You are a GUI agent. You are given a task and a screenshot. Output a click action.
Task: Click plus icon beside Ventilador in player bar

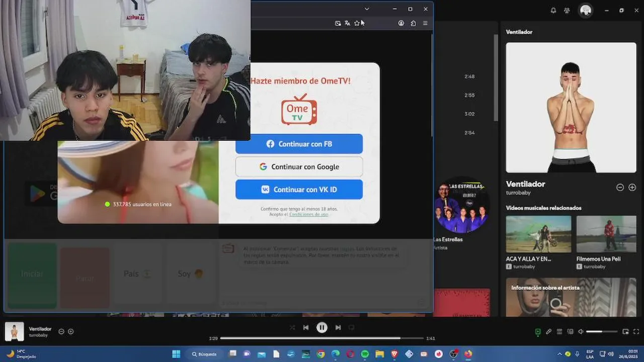[x=71, y=331]
